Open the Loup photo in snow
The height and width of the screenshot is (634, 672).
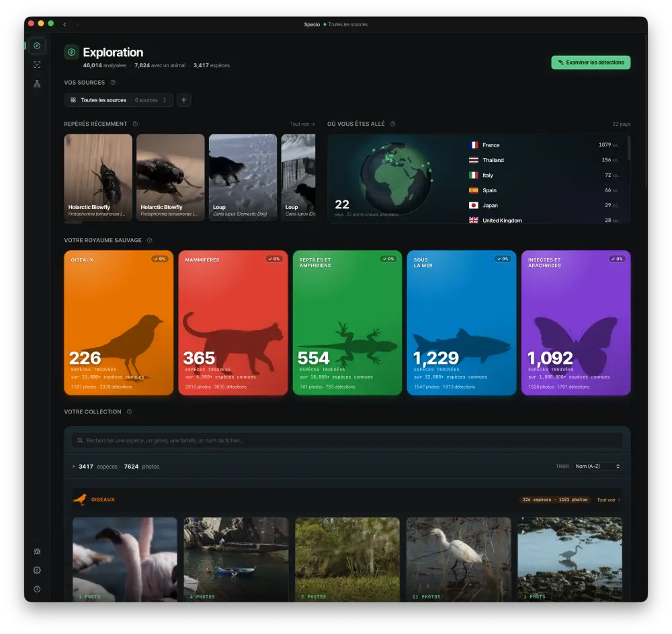click(x=243, y=177)
